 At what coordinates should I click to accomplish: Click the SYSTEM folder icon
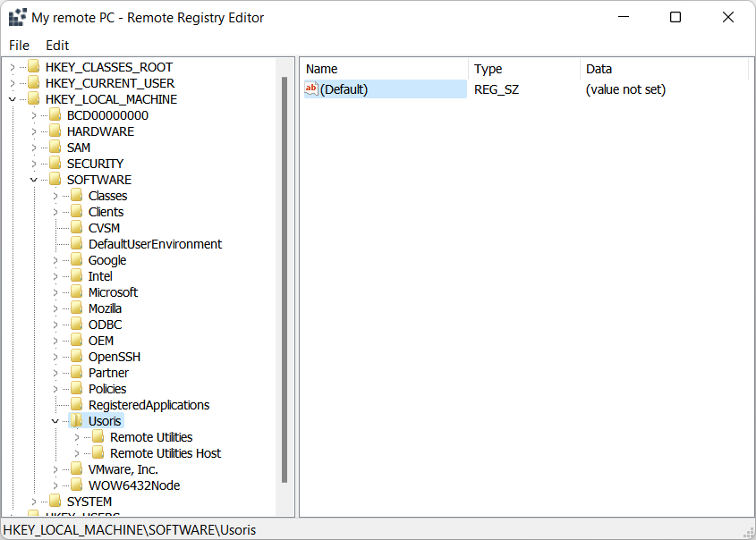tap(55, 502)
